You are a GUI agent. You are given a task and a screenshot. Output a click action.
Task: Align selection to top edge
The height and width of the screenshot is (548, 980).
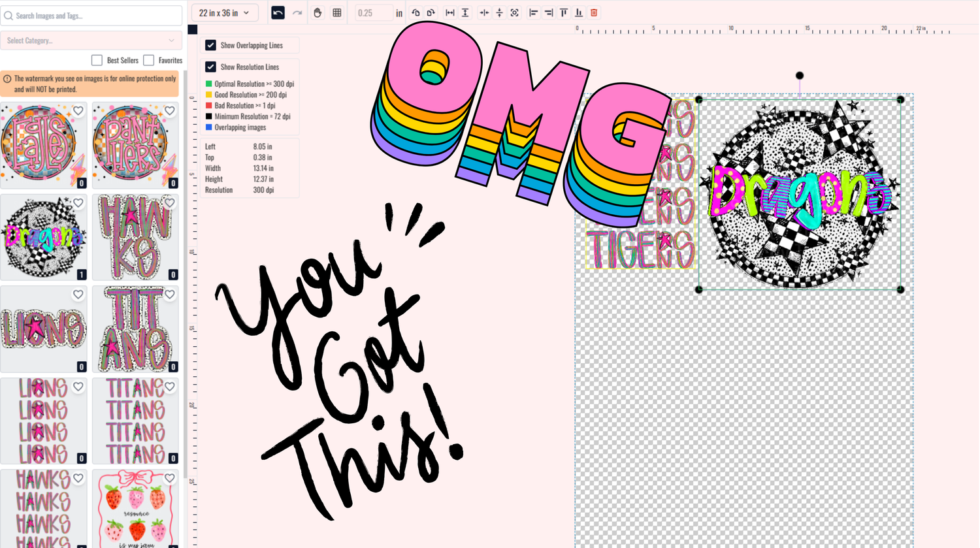click(564, 13)
